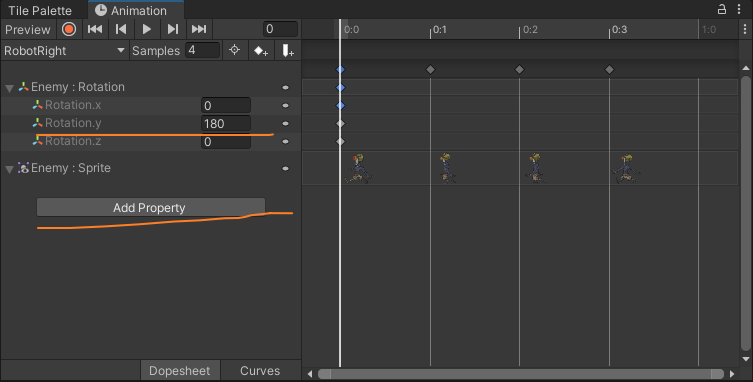753x382 pixels.
Task: Expand the Enemy : Sprite property
Action: pos(9,169)
